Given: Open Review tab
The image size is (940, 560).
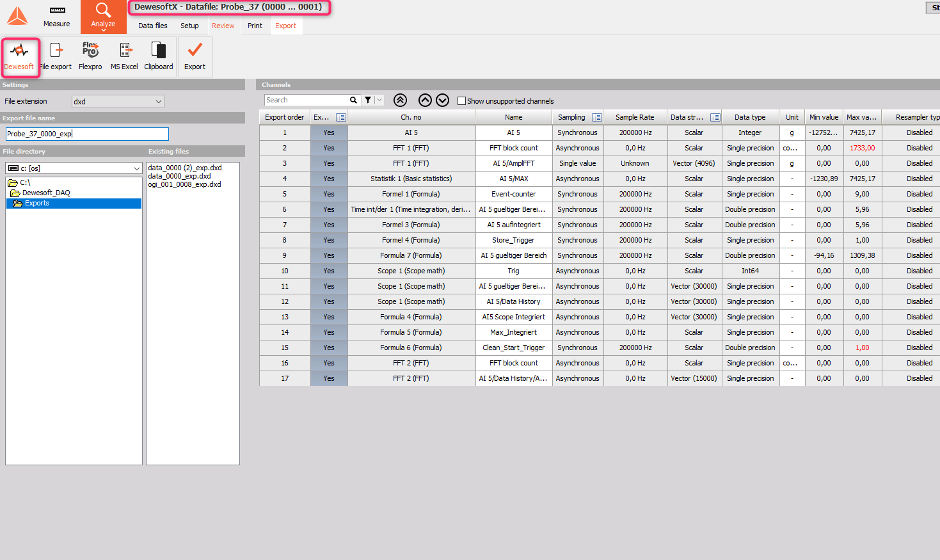Looking at the screenshot, I should coord(223,26).
